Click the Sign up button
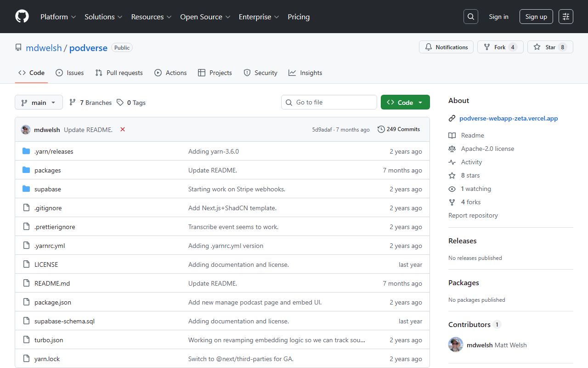 coord(536,17)
